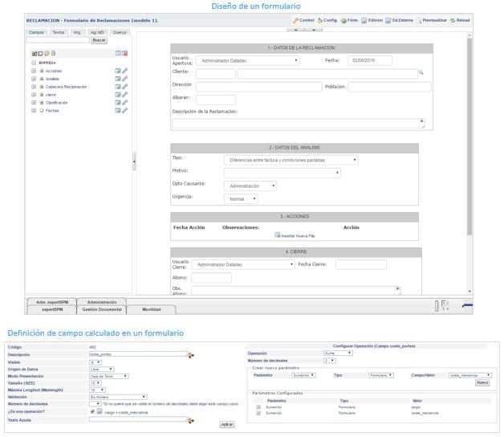Screen dimensions: 504x437
Task: Switch to the Campos tab
Action: (36, 32)
